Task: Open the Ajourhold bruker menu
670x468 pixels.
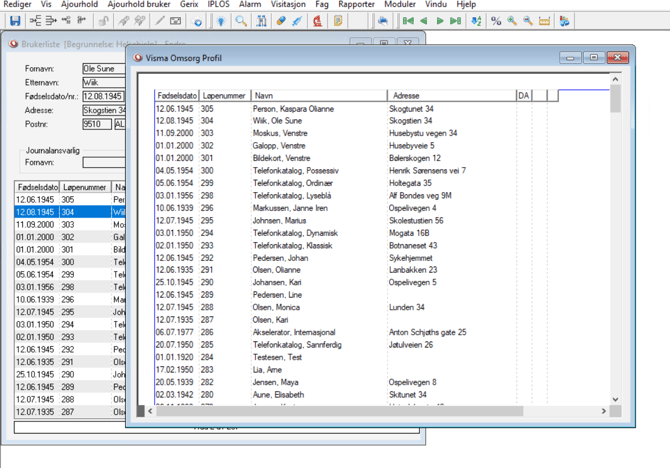Action: point(139,5)
